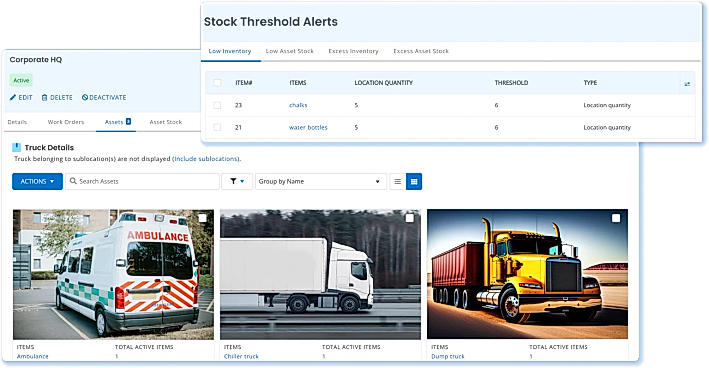Click the Active status badge
Screen dimensions: 709x368
tap(21, 80)
